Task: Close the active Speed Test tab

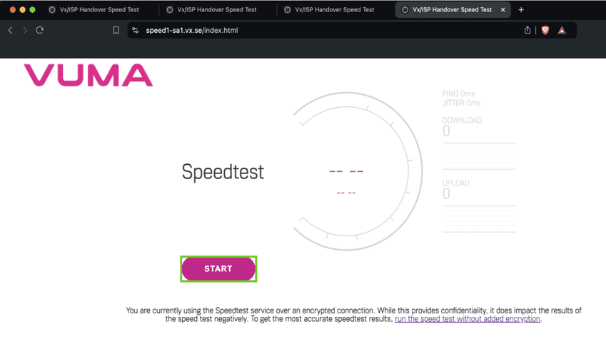Action: tap(503, 10)
